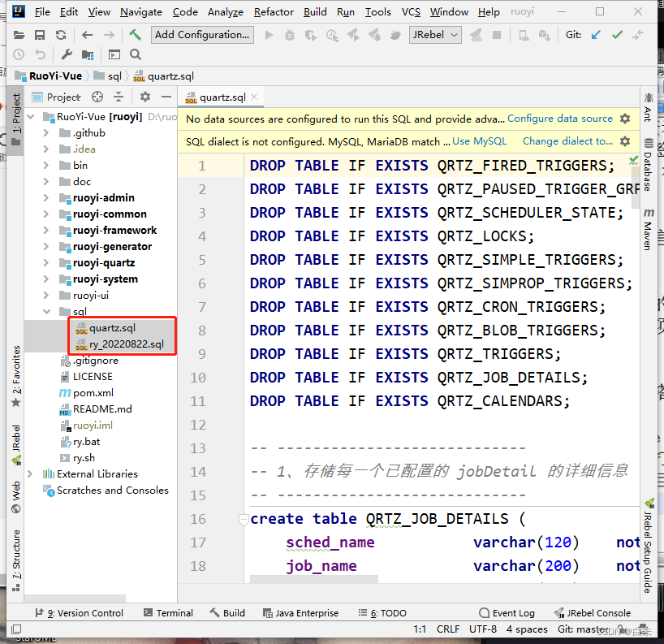
Task: Click the Synchronize refresh icon in toolbar
Action: tap(60, 35)
